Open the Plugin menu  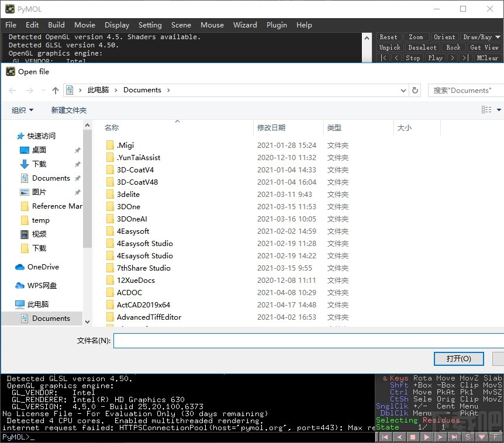277,25
